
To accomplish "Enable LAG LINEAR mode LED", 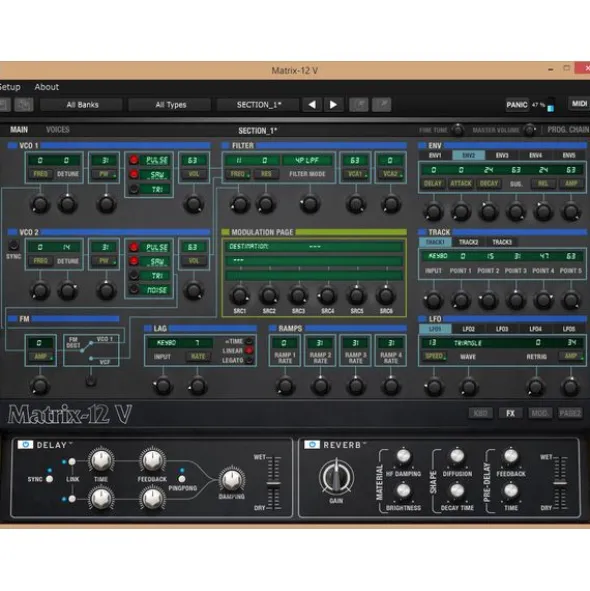I will 249,351.
